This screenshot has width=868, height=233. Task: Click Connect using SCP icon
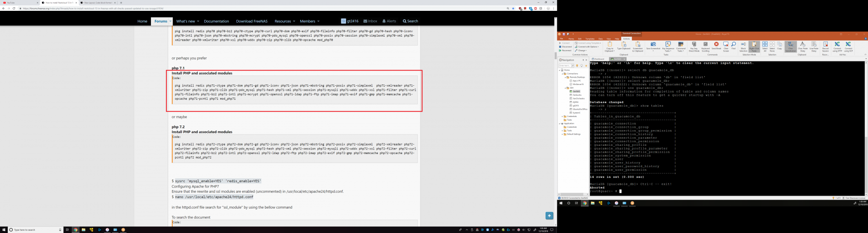point(848,44)
